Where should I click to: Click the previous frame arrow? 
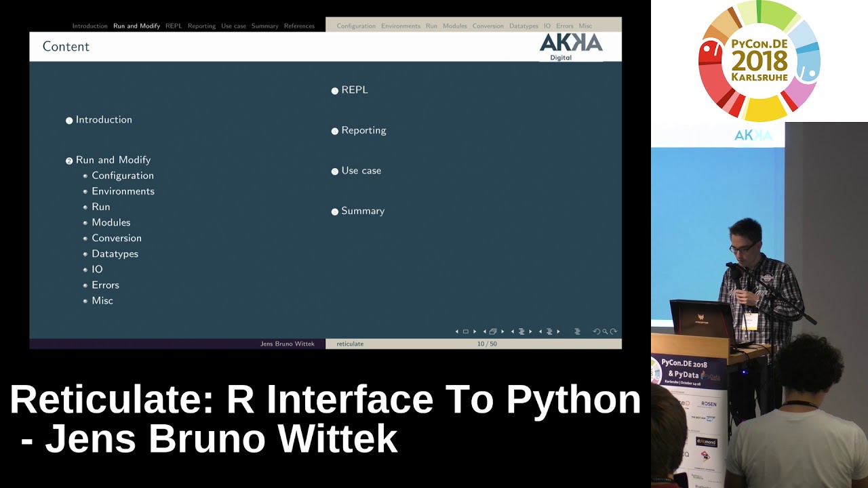click(x=484, y=331)
